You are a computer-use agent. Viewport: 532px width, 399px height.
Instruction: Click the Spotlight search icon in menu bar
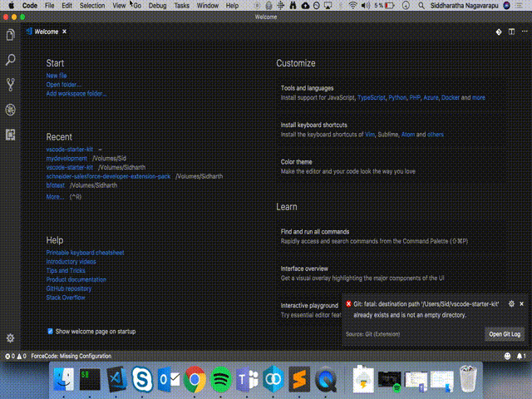click(421, 6)
